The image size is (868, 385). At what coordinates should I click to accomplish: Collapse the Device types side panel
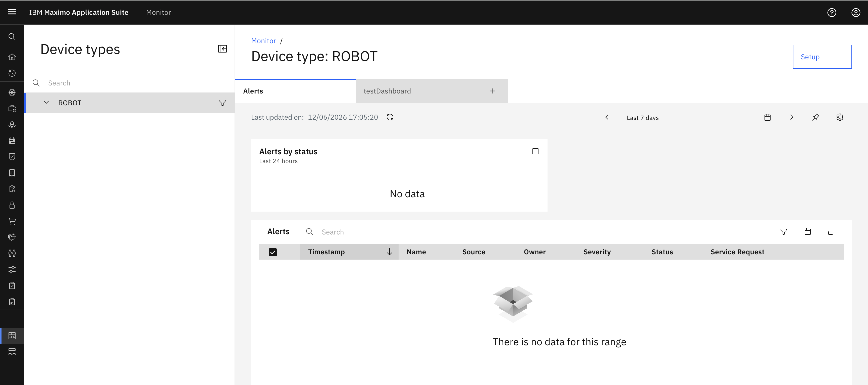click(x=222, y=49)
